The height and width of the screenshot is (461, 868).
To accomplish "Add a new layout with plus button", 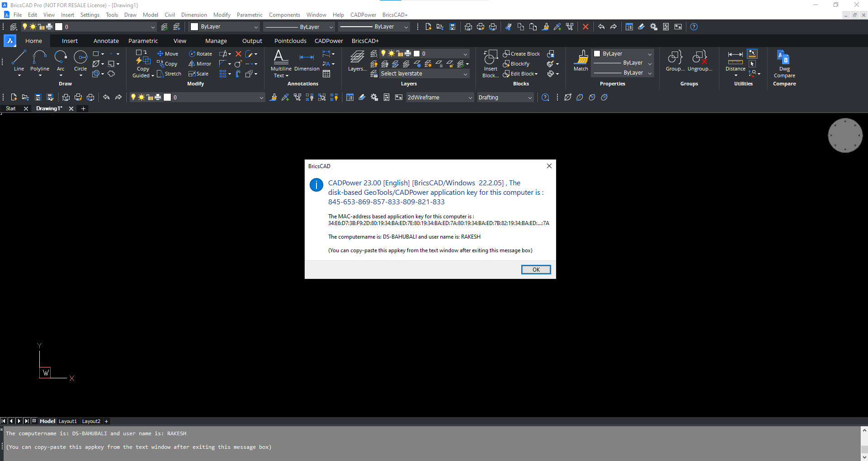I will (x=107, y=421).
